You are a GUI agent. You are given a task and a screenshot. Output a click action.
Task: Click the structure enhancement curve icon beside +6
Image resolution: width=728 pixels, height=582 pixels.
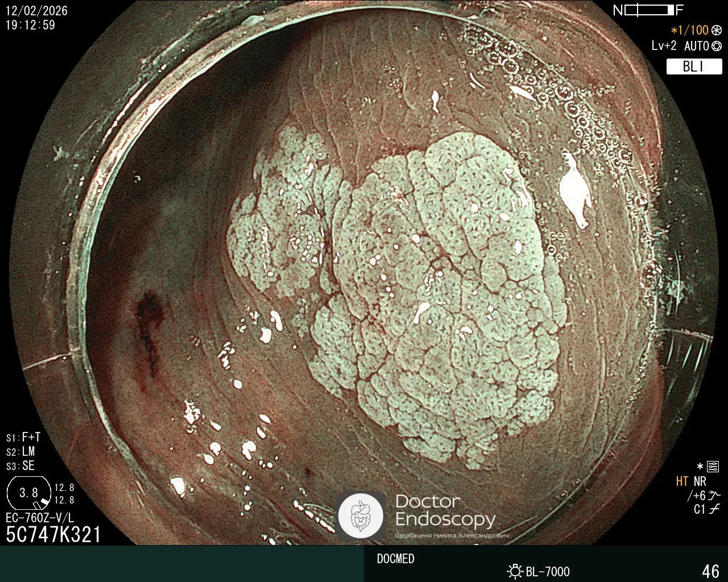pos(714,496)
